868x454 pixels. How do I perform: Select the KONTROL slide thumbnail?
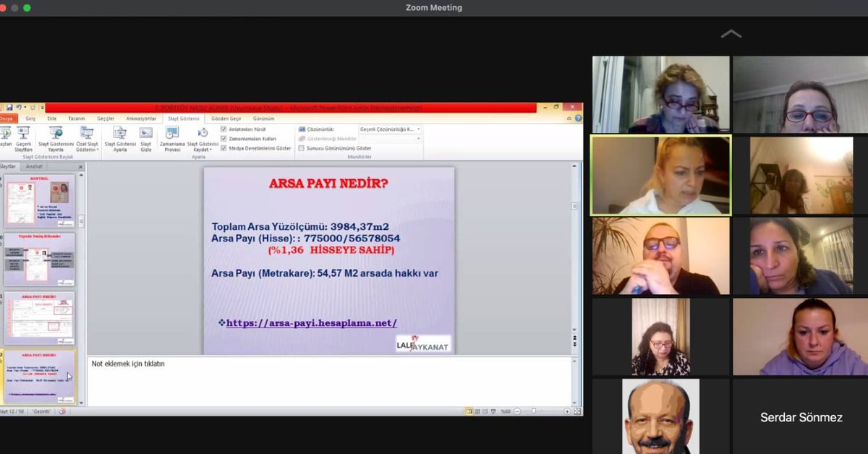(x=40, y=200)
